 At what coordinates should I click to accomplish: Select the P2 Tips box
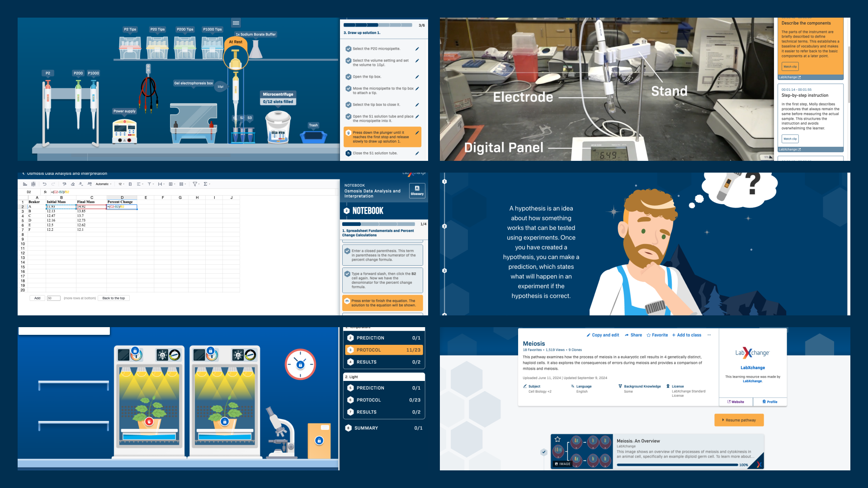pos(130,47)
